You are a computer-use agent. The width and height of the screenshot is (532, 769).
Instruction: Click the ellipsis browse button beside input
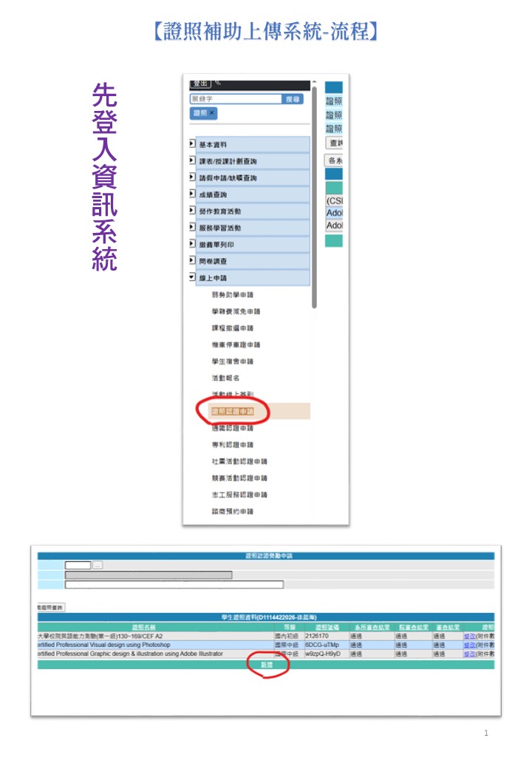click(x=98, y=565)
